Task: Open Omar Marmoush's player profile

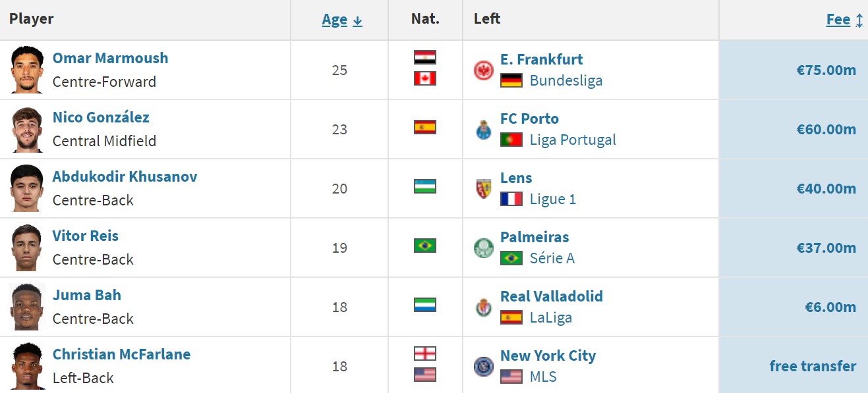Action: coord(110,58)
